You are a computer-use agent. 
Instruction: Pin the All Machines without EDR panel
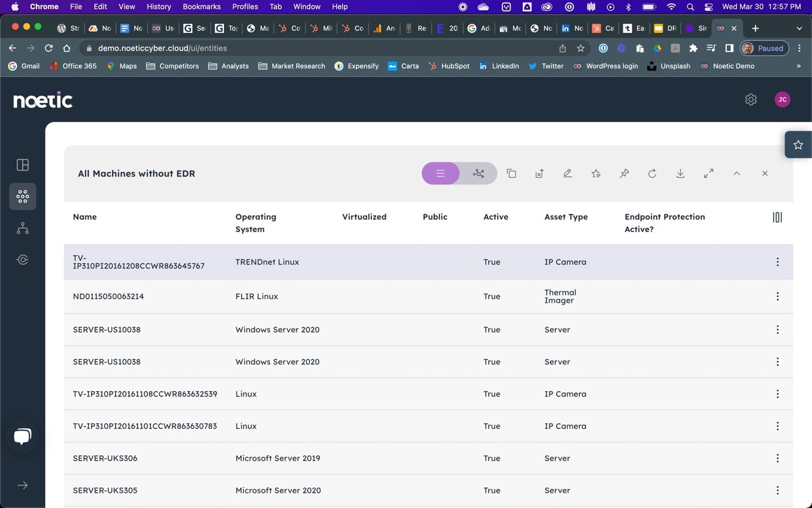(x=624, y=174)
